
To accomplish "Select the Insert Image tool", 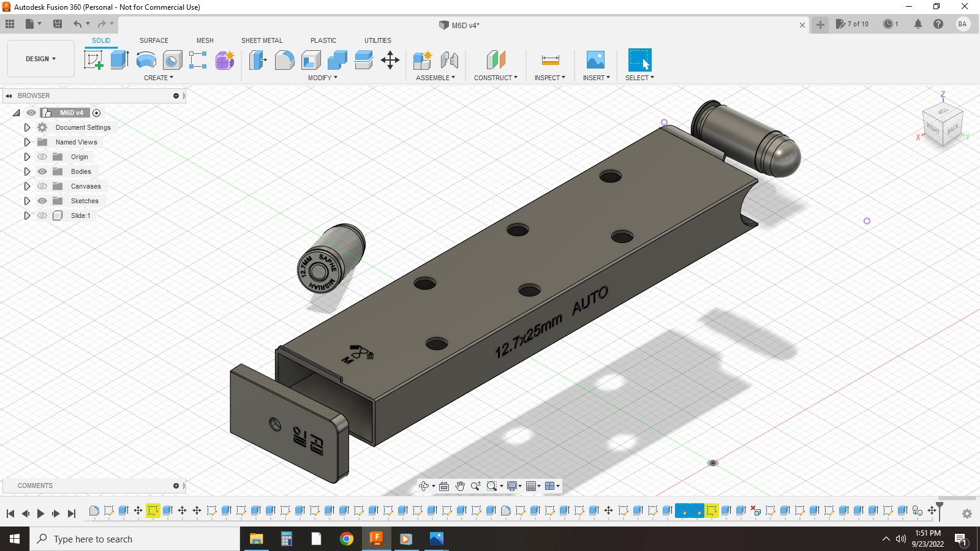I will click(x=595, y=60).
